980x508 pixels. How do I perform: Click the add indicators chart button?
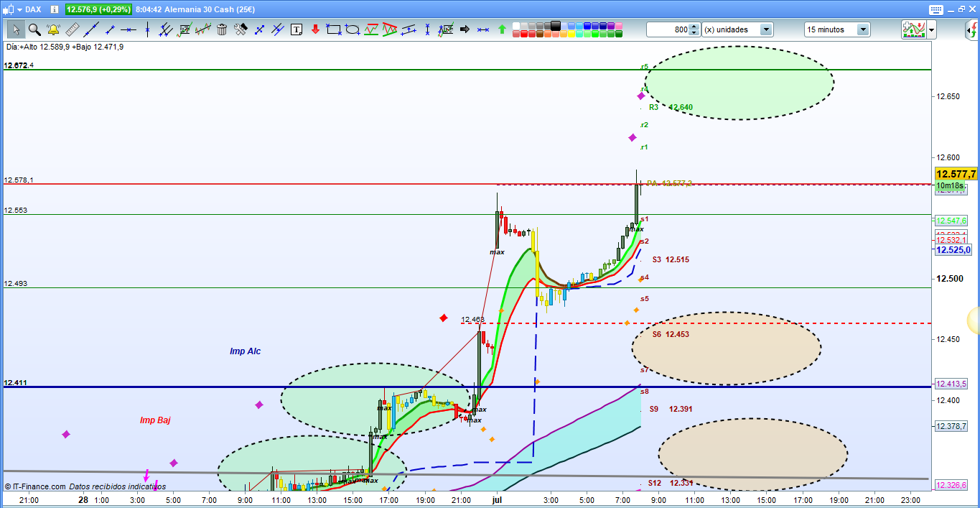[x=913, y=29]
